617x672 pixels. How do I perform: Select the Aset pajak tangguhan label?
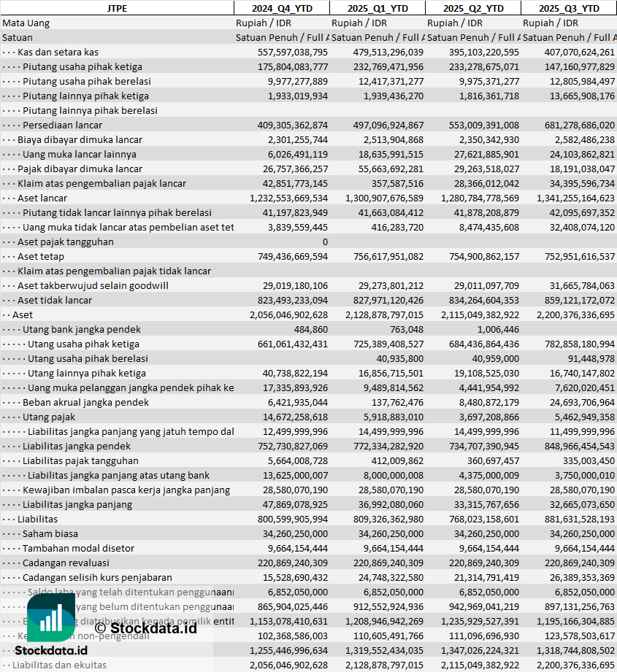click(66, 242)
